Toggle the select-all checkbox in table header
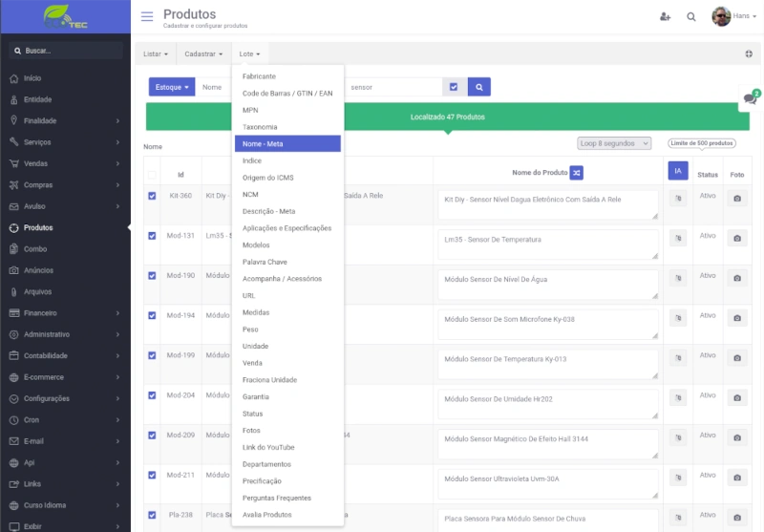This screenshot has height=532, width=764. [152, 174]
